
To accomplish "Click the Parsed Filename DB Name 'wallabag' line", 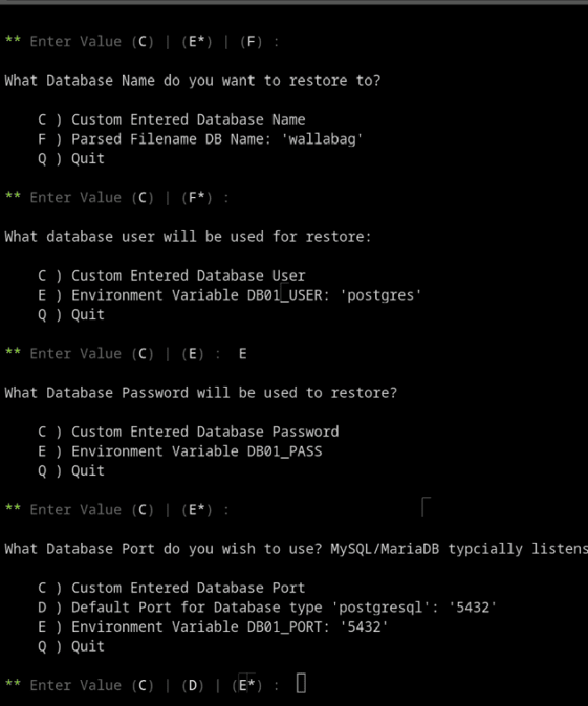I will point(200,139).
